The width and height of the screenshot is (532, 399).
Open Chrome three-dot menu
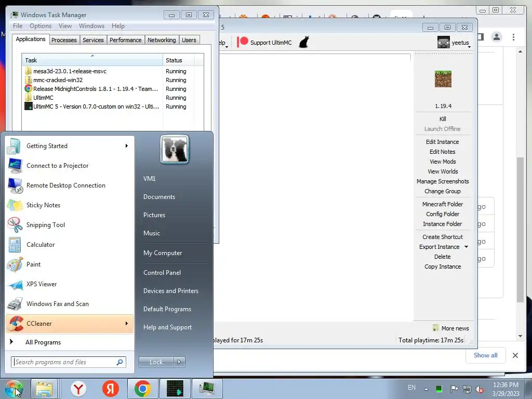pos(513,37)
